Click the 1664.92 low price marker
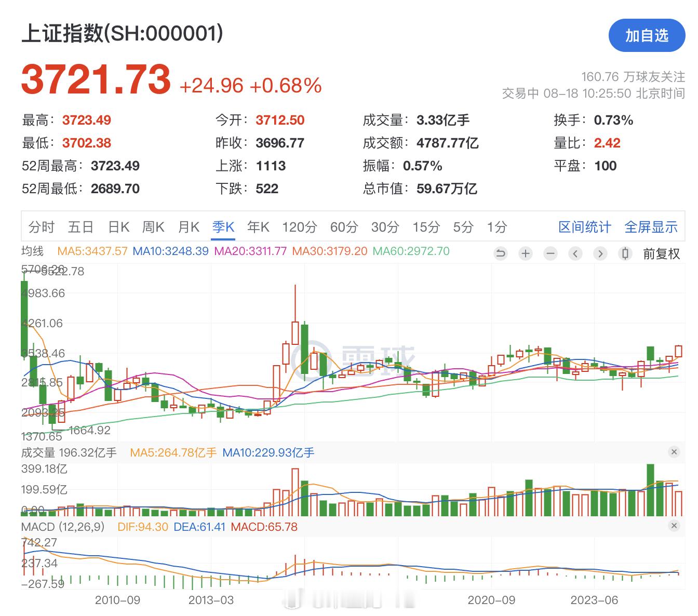This screenshot has width=698, height=616. (89, 431)
